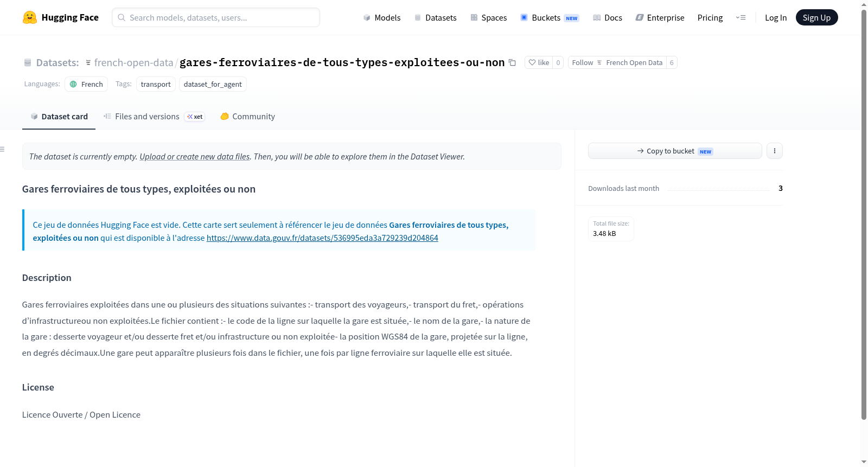Screen dimensions: 868x467
Task: Click the Downloads last month label
Action: (x=624, y=188)
